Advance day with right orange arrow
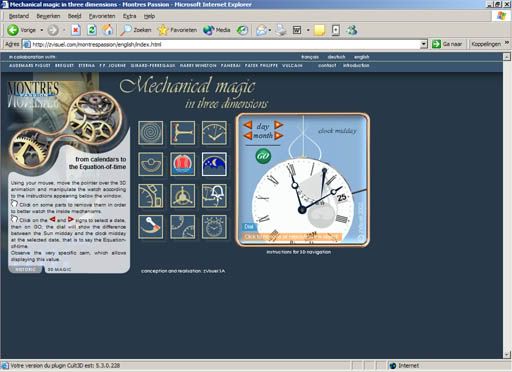512x372 pixels. [279, 125]
